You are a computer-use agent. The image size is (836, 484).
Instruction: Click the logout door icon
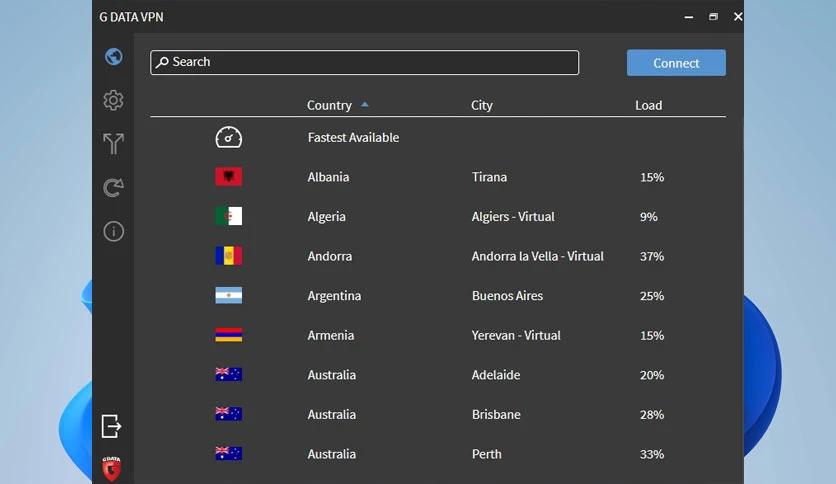click(111, 426)
